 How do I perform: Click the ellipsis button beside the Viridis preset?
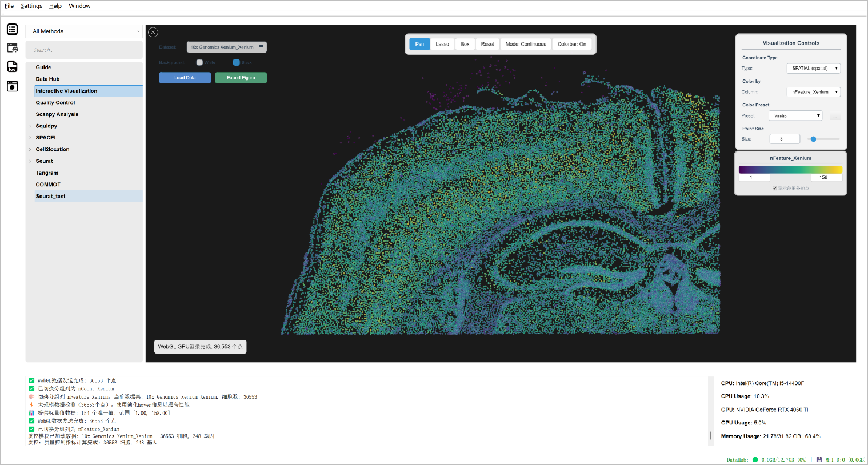click(835, 116)
